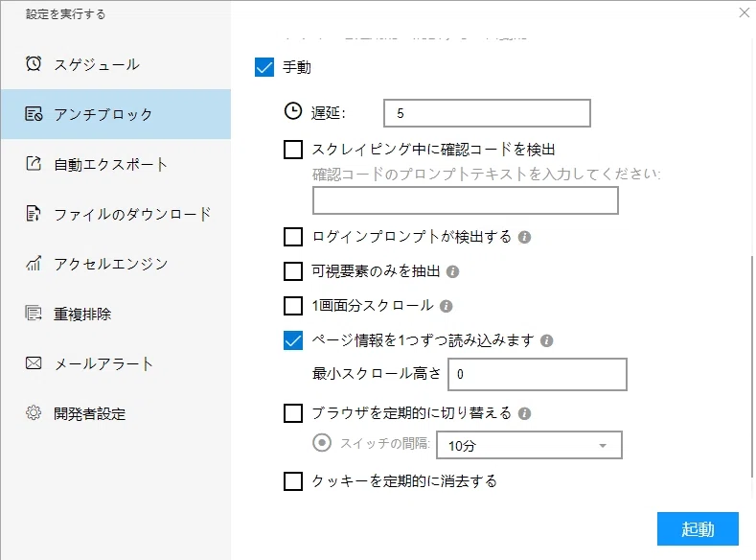Image resolution: width=756 pixels, height=560 pixels.
Task: Click the スケジュール alarm clock icon
Action: point(34,63)
